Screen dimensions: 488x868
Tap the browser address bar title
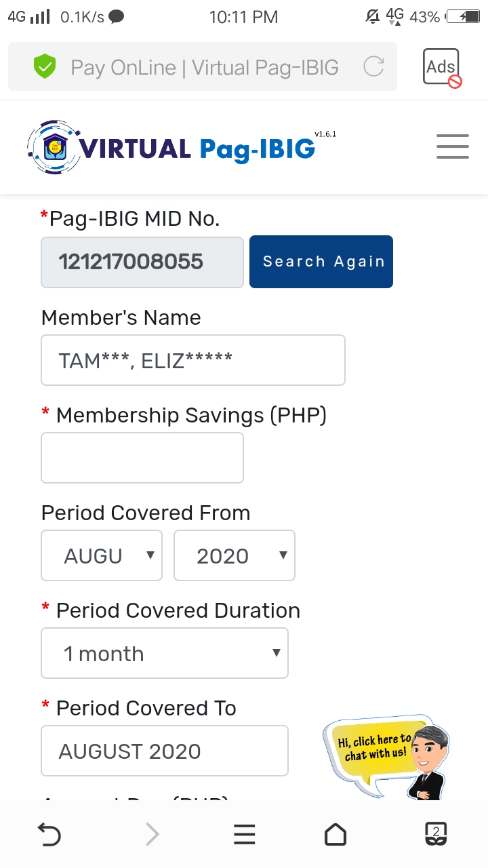(204, 67)
